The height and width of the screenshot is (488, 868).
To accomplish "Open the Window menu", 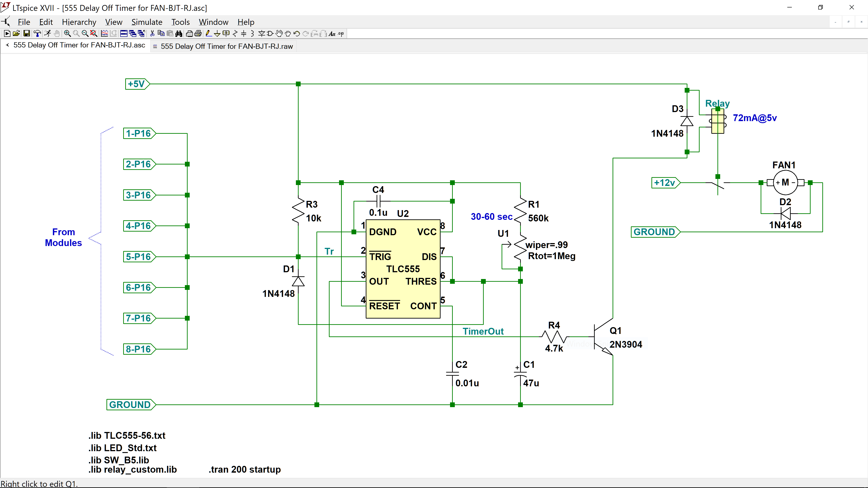I will click(213, 22).
